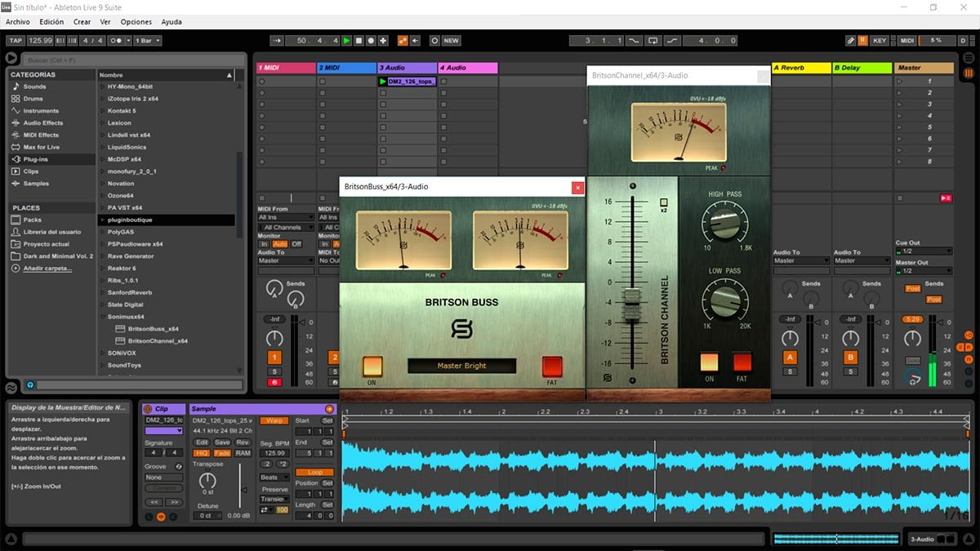Viewport: 980px width, 551px height.
Task: Click the sample Edit button
Action: (x=202, y=442)
